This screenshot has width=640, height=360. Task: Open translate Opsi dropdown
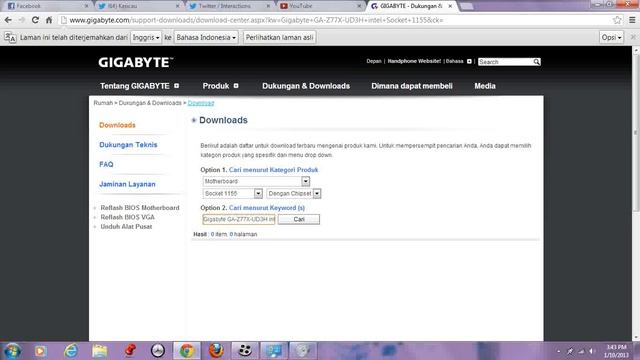click(x=611, y=37)
